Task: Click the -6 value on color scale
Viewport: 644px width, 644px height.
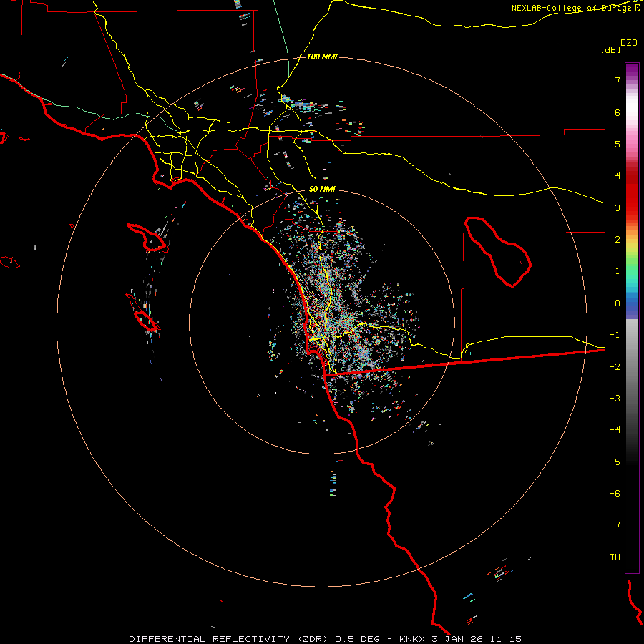Action: tap(615, 494)
